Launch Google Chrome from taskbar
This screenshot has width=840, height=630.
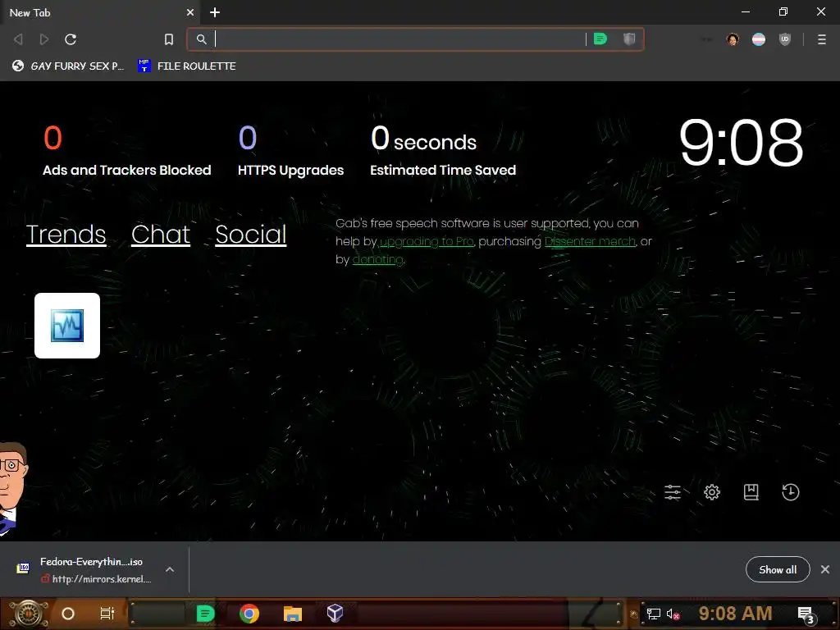click(x=249, y=614)
